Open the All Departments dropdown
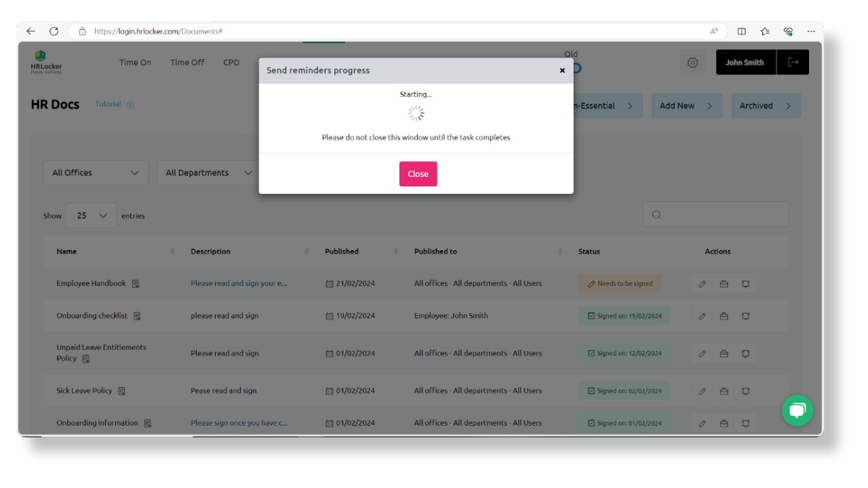868x488 pixels. (207, 172)
